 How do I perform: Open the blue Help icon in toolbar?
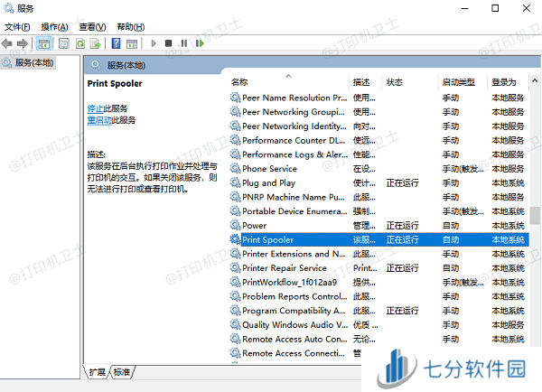click(117, 43)
